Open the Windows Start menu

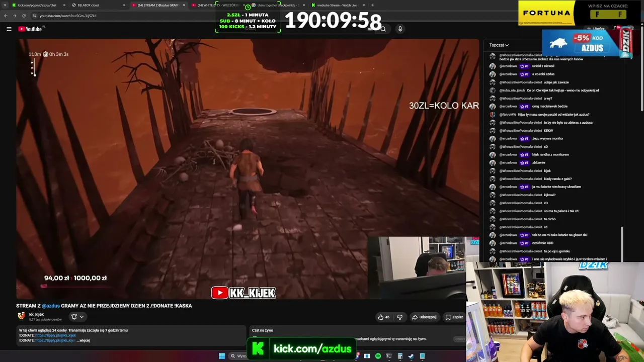pyautogui.click(x=222, y=356)
